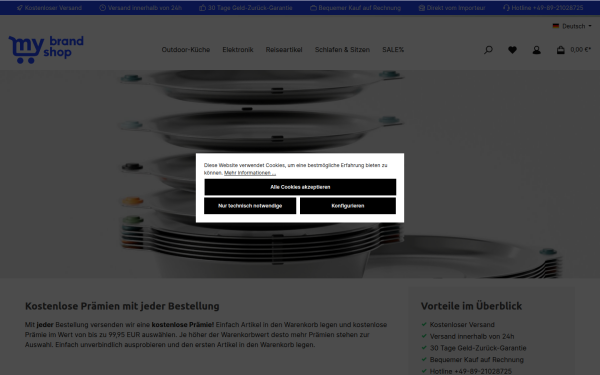This screenshot has width=600, height=375.
Task: Click the clock icon beside Versand innerhalb
Action: [x=103, y=8]
